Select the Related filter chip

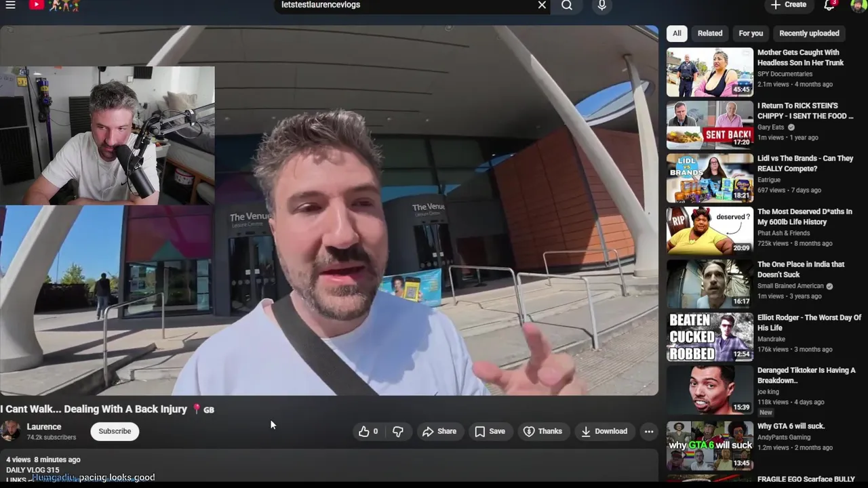coord(710,33)
